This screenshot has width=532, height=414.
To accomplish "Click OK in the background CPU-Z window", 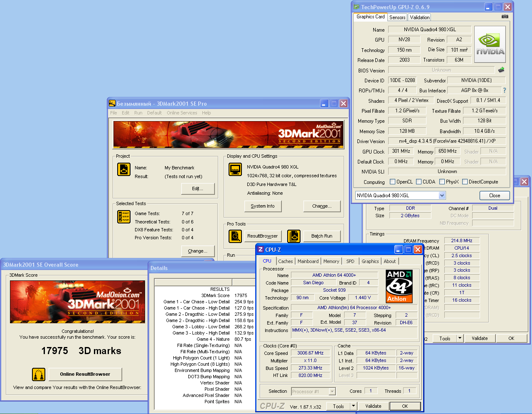I will tap(511, 338).
